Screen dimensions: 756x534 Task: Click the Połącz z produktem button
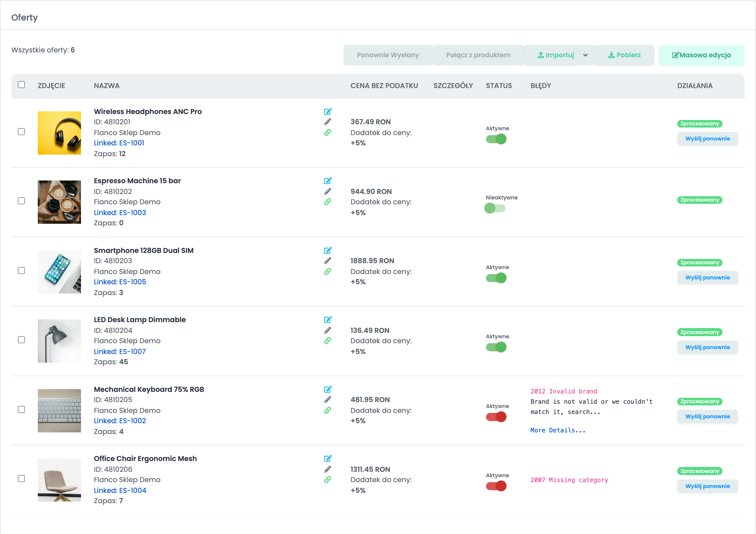tap(478, 55)
